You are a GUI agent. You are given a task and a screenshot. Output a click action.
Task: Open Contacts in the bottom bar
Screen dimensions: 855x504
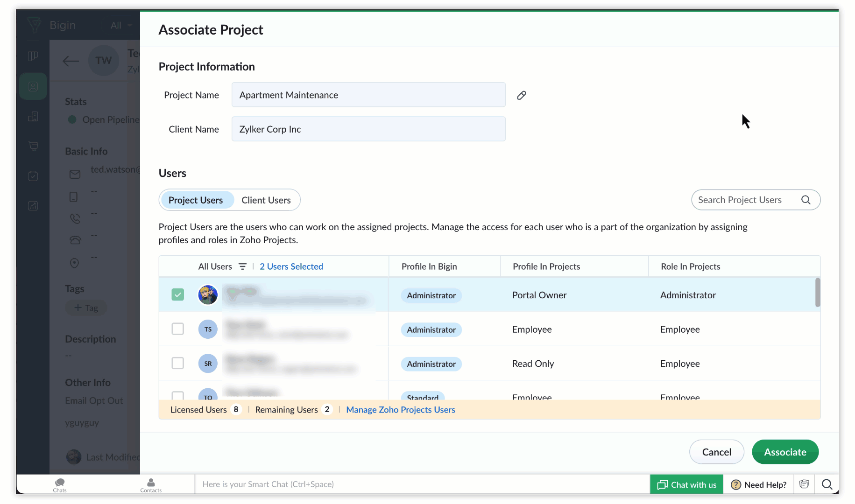151,485
